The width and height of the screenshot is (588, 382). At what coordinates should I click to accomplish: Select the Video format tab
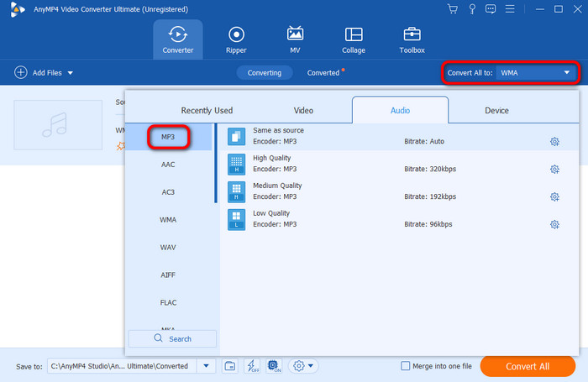pos(303,111)
